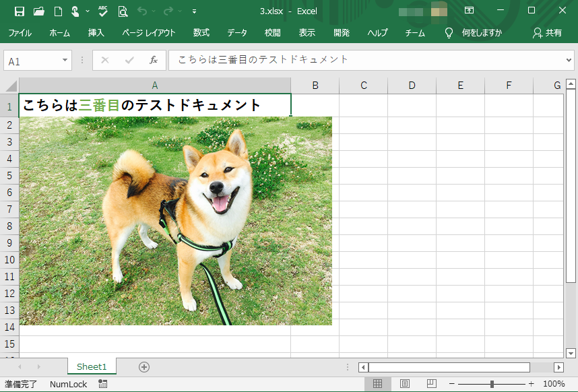Enable Page Layout view from status bar
Image resolution: width=578 pixels, height=392 pixels.
tap(404, 383)
